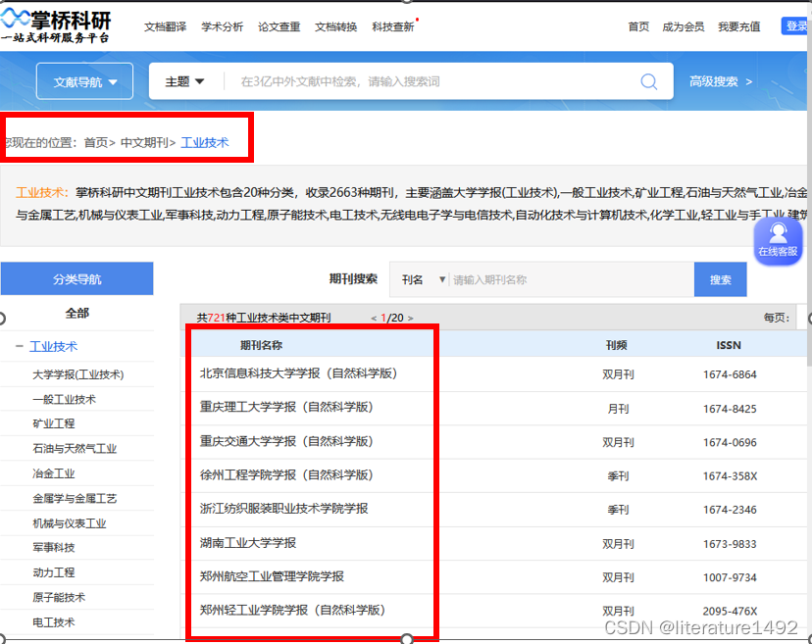Screen dimensions: 812x644
Task: Go to 首页 in top navigation
Action: (x=638, y=26)
